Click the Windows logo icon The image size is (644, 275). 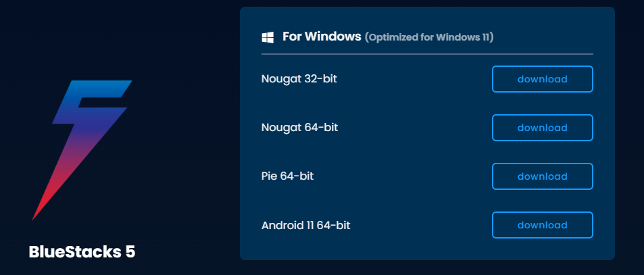(268, 38)
